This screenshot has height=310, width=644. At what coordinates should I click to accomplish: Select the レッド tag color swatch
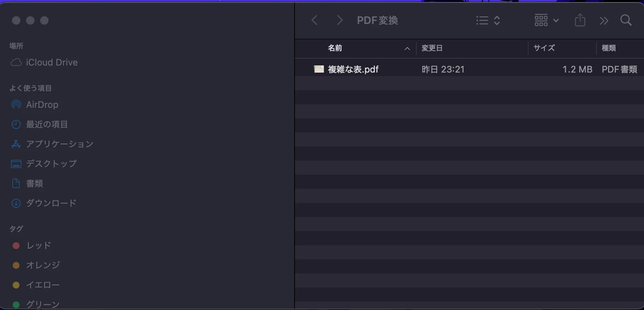pyautogui.click(x=16, y=246)
